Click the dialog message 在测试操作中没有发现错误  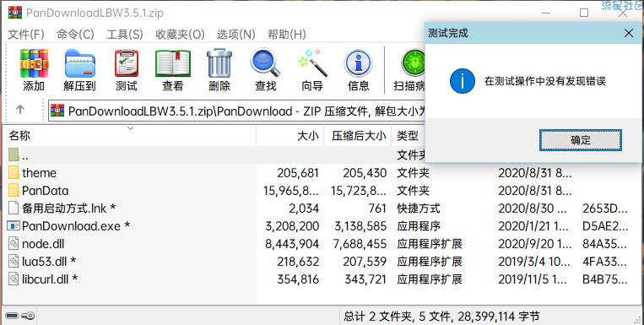point(545,81)
